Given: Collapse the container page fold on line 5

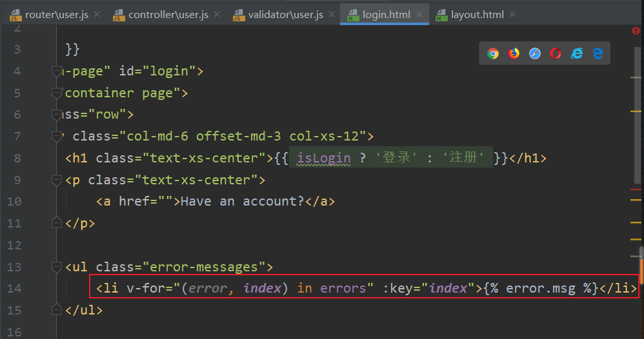Looking at the screenshot, I should 57,93.
